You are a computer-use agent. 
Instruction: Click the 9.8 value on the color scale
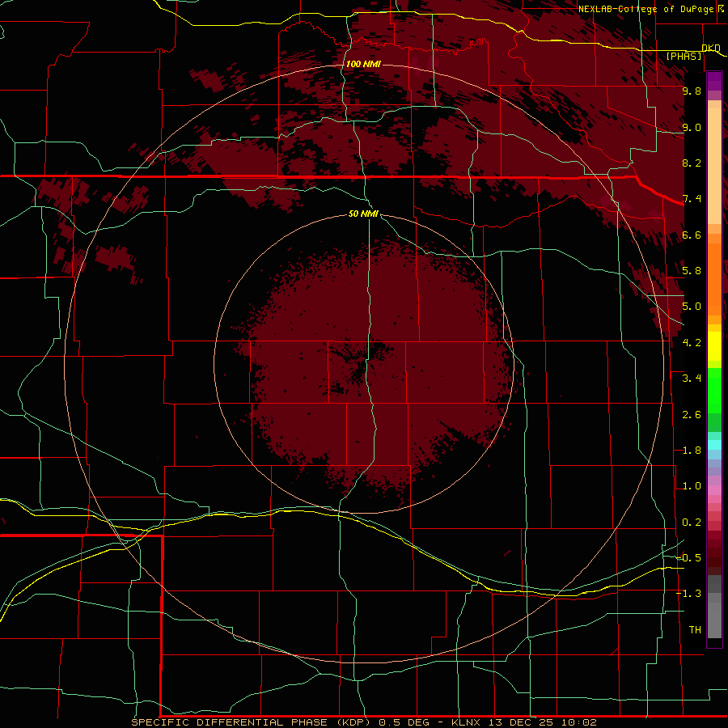click(x=692, y=91)
